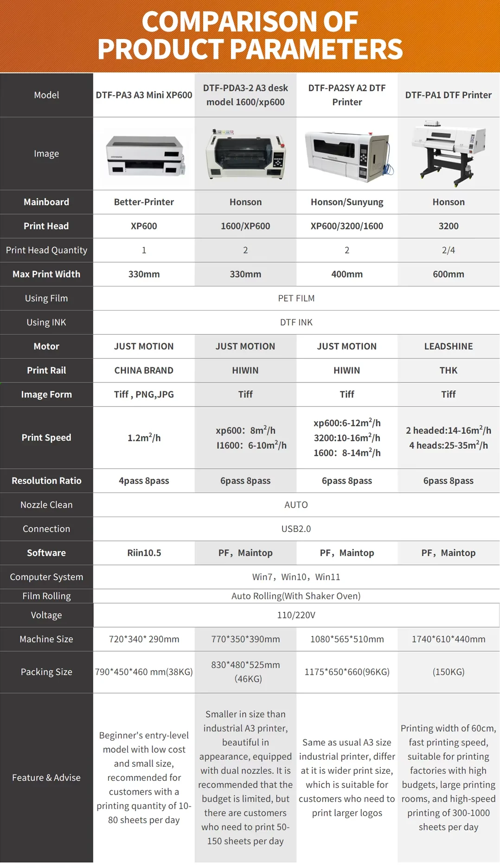The width and height of the screenshot is (500, 868).
Task: Click the USB2.0 connection cell
Action: [296, 529]
